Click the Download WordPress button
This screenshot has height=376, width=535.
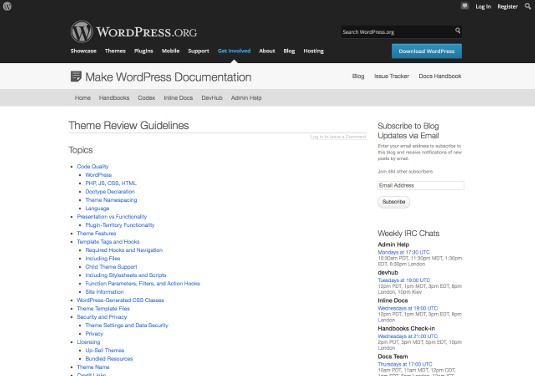pyautogui.click(x=426, y=51)
